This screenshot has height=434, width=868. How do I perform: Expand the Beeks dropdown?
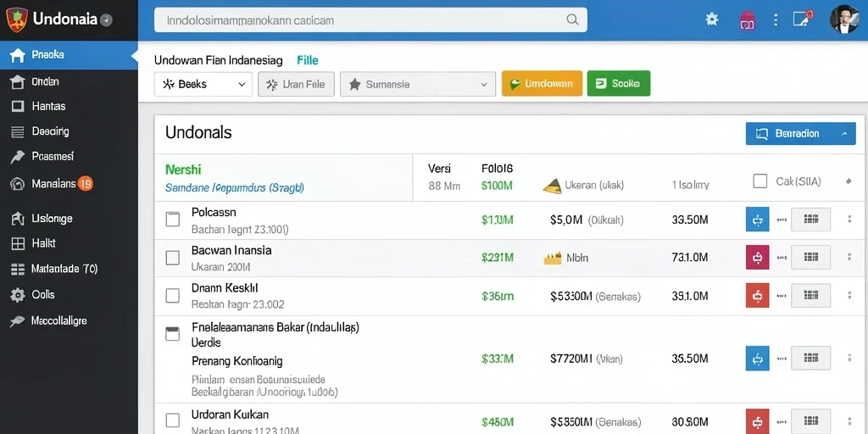tap(203, 84)
